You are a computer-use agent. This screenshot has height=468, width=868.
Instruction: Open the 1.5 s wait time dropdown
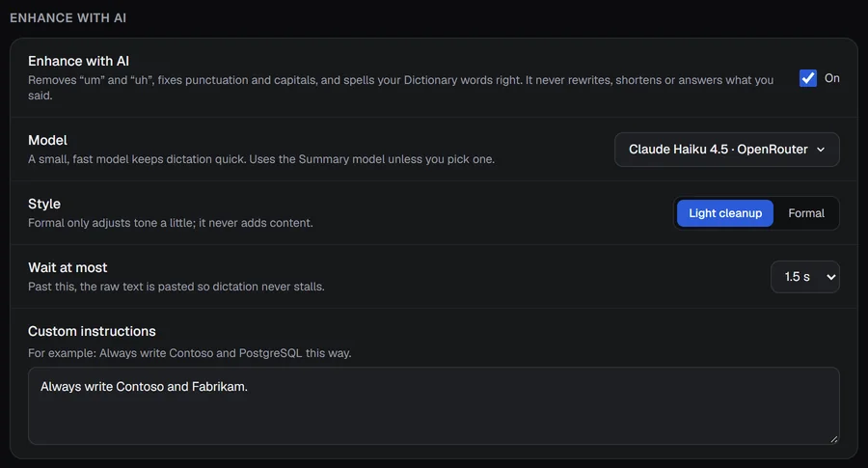[805, 277]
